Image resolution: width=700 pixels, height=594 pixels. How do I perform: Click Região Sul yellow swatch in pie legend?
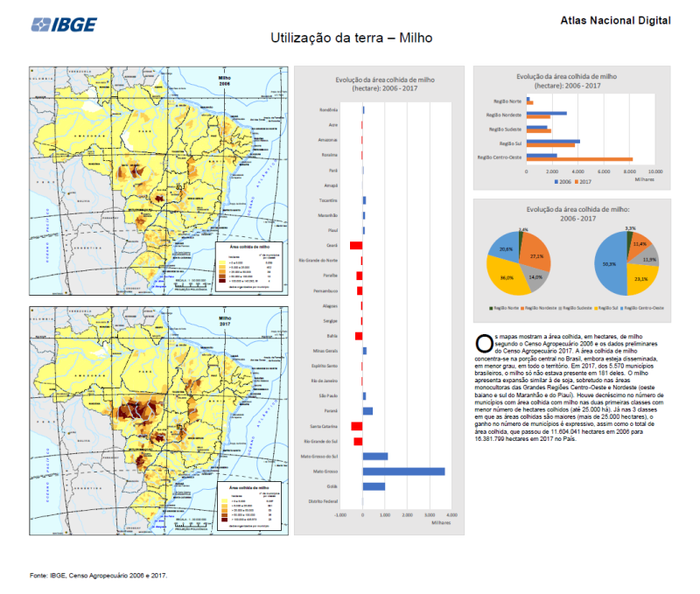[x=597, y=309]
